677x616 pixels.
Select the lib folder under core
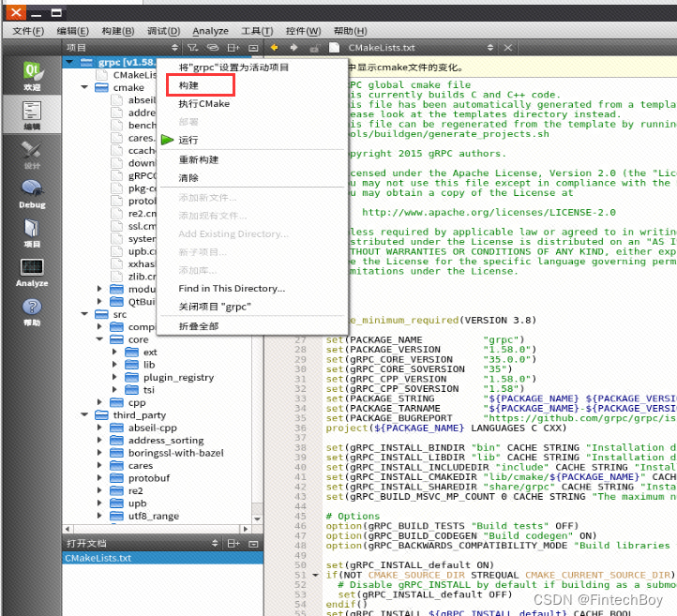[149, 365]
